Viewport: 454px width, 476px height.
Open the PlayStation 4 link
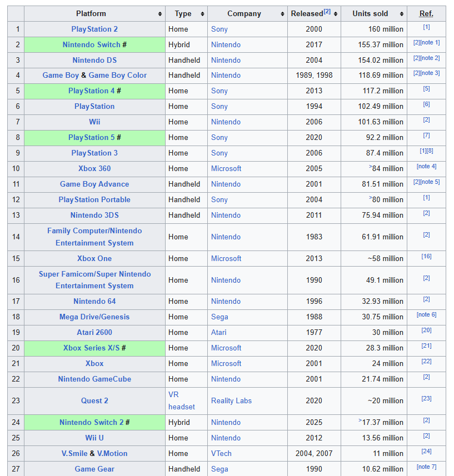click(x=91, y=91)
